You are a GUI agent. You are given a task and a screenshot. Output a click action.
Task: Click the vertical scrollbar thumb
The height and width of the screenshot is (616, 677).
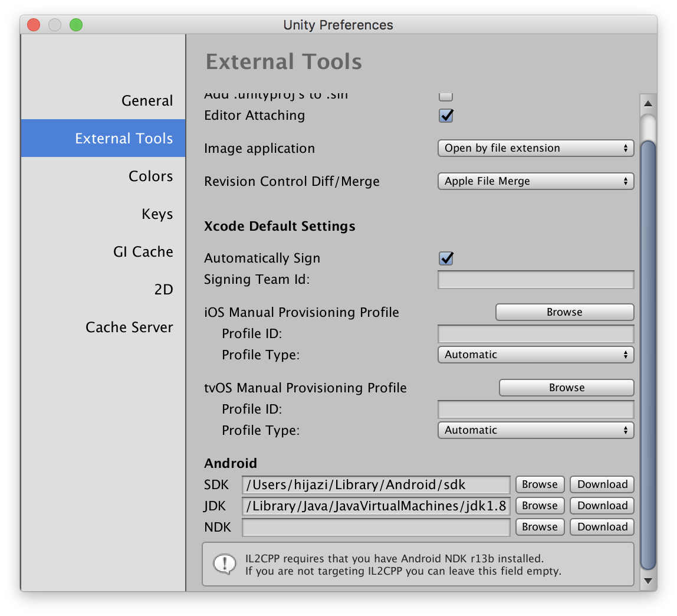click(x=648, y=354)
